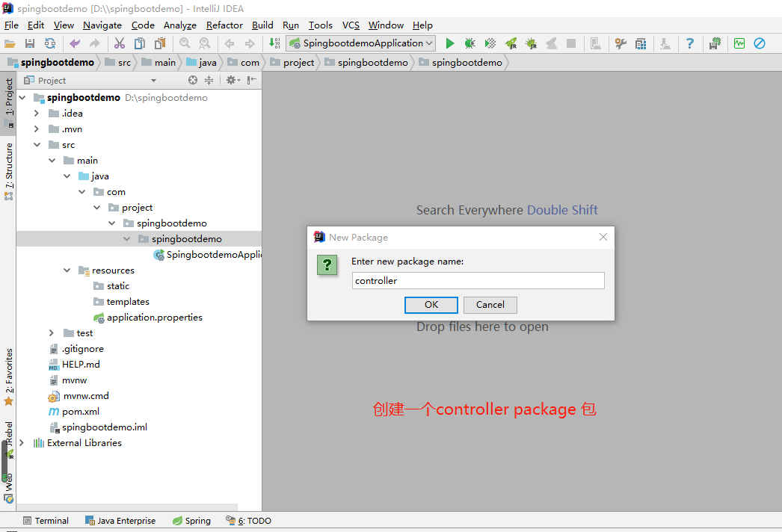Click the Help question mark icon
This screenshot has height=532, width=782.
(x=690, y=44)
